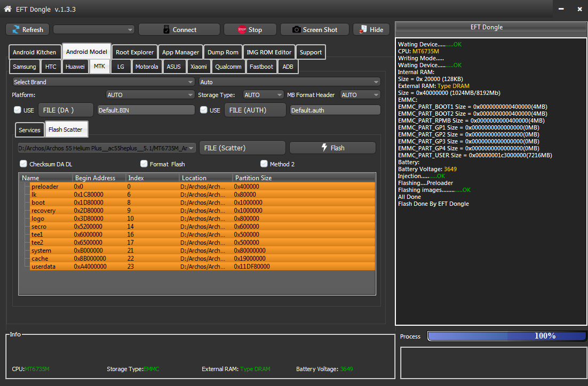Switch to IMG ROM Editor tab
This screenshot has height=386, width=588.
click(x=269, y=52)
